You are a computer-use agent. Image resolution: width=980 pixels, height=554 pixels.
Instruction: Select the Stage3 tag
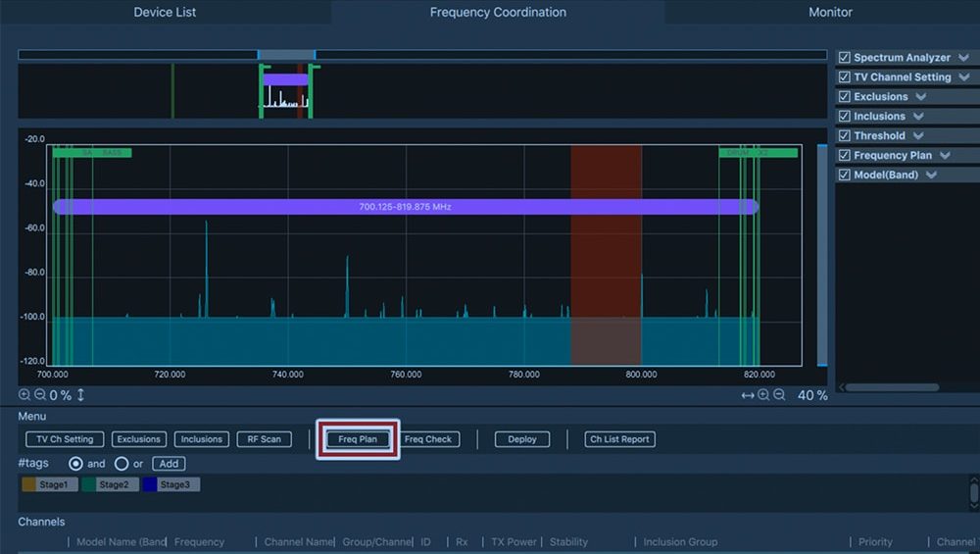pos(171,484)
